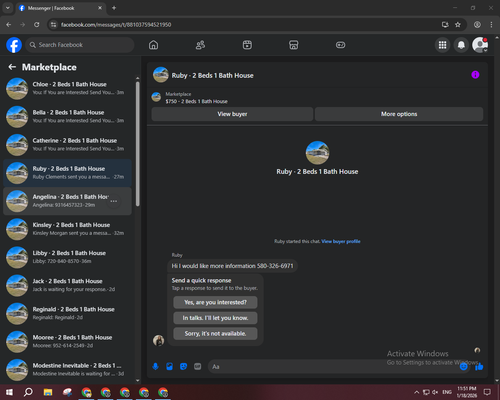Click the View buyer button
Viewport: 500px width, 400px height.
click(x=232, y=114)
